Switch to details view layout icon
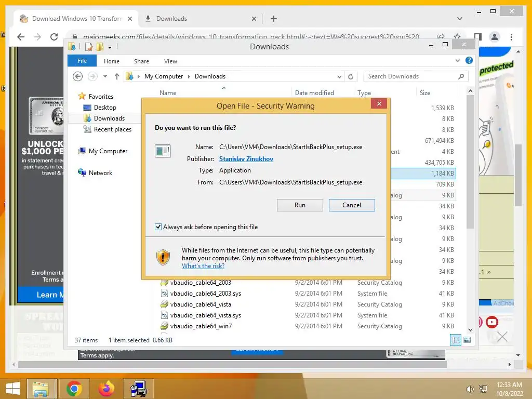This screenshot has width=532, height=399. tap(455, 340)
